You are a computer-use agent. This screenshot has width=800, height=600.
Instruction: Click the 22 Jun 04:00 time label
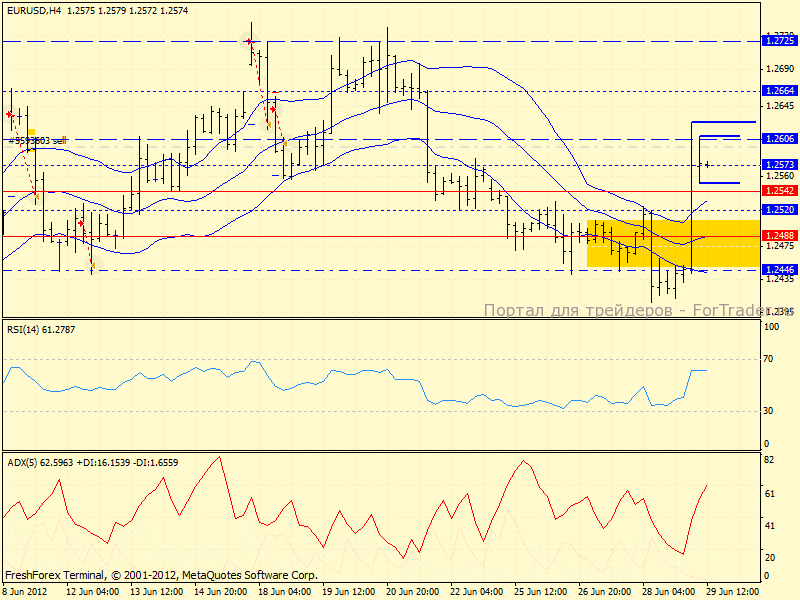(477, 592)
